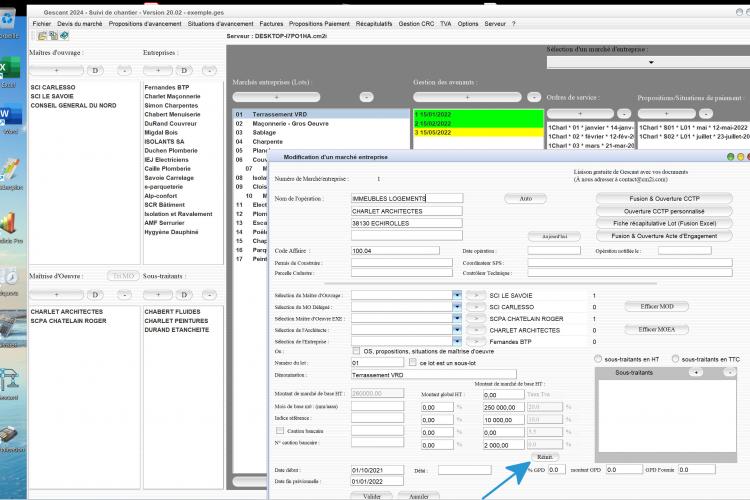Launch Word from the desktop shortcut

tap(10, 117)
